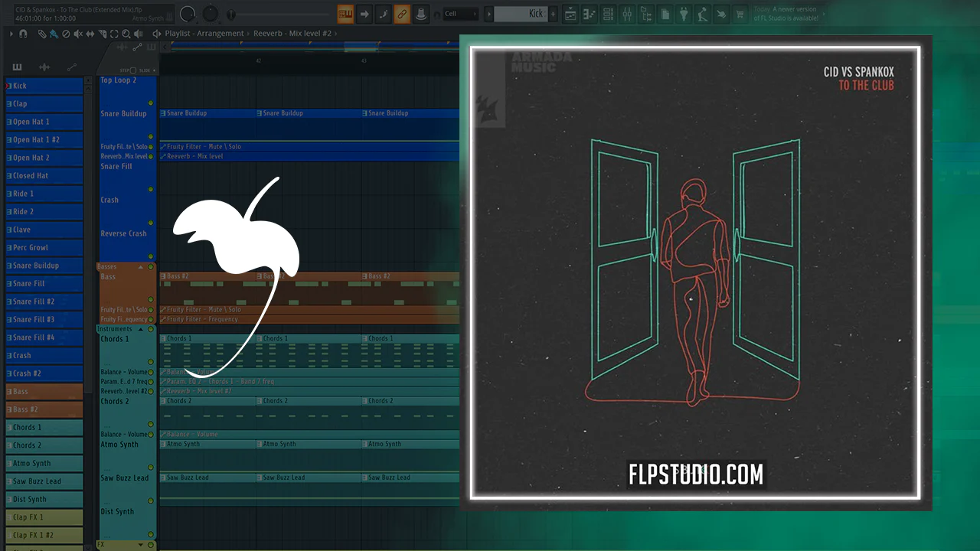Toggle the magnet snap icon in Playlist
980x551 pixels.
pos(23,34)
